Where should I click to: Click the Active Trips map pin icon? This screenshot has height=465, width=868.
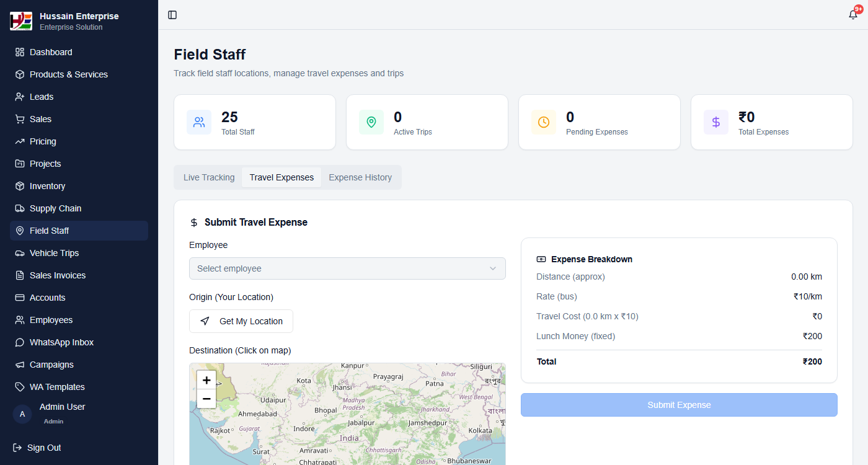371,122
